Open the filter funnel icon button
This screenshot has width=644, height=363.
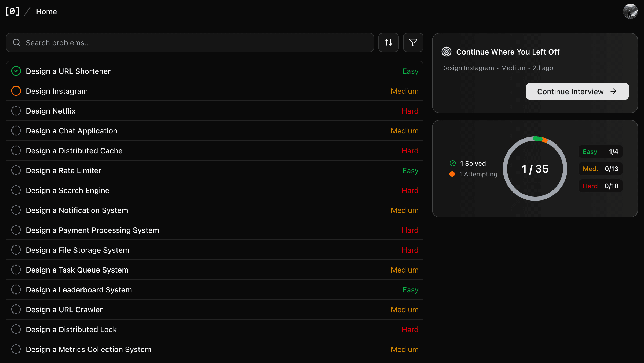tap(413, 42)
